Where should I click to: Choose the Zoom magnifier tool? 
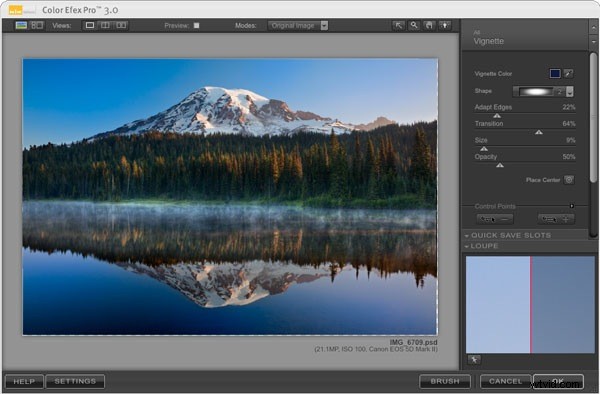[x=414, y=26]
